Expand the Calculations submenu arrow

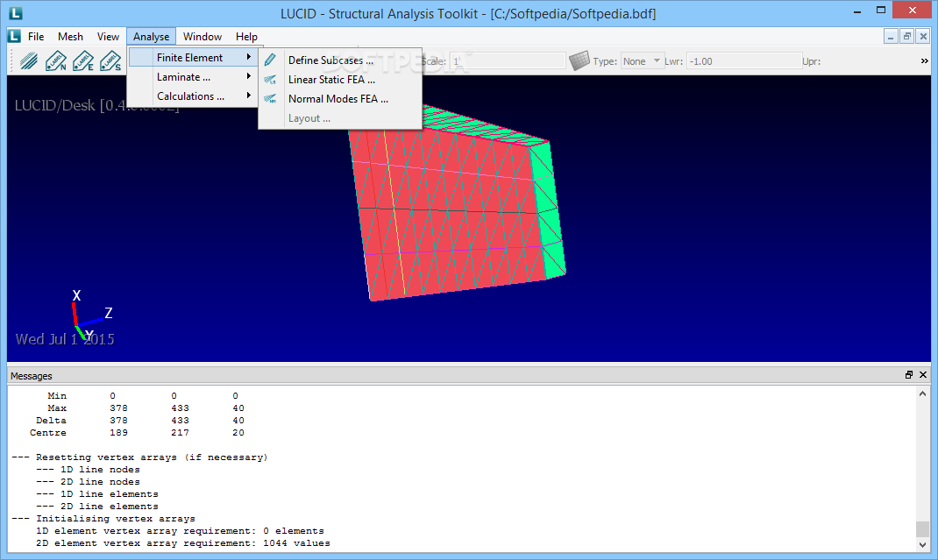click(x=249, y=96)
